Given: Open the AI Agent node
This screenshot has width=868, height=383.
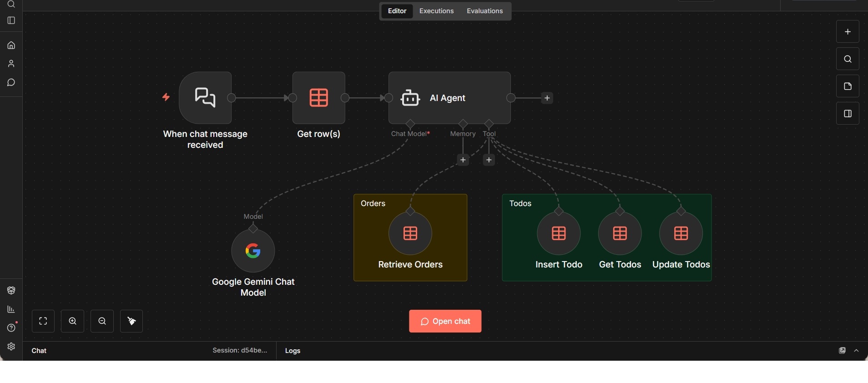Looking at the screenshot, I should click(449, 98).
